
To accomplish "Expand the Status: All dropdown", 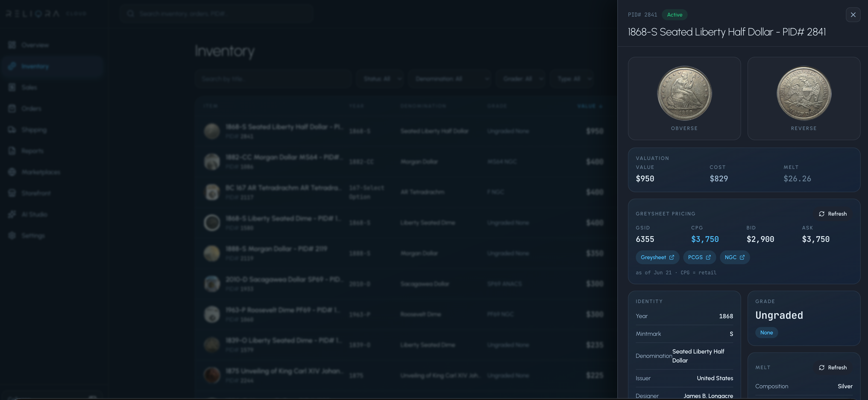I will pyautogui.click(x=380, y=79).
